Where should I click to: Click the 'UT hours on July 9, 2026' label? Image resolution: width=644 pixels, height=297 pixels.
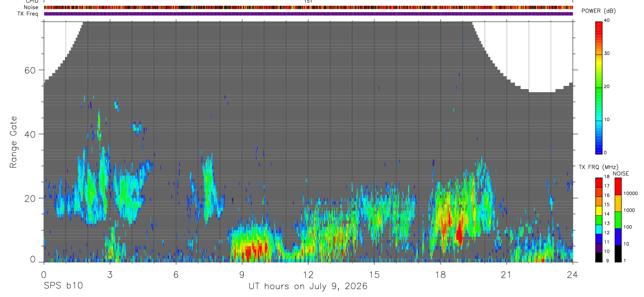point(308,287)
